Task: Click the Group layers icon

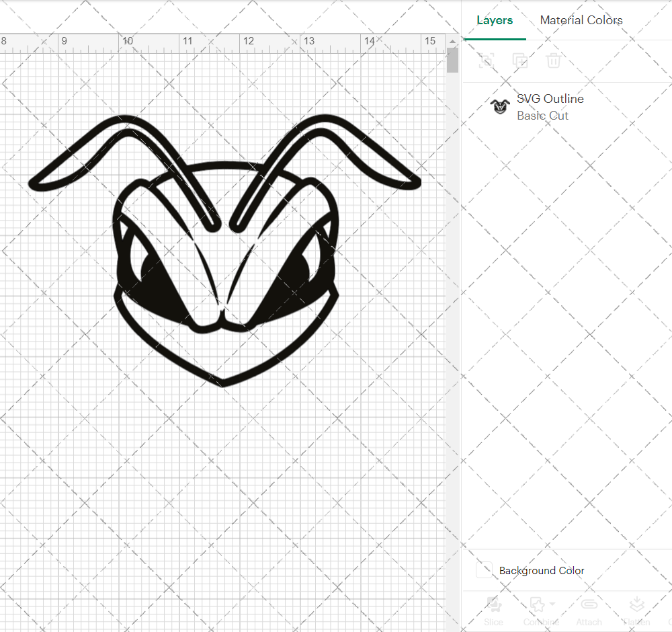Action: point(487,61)
